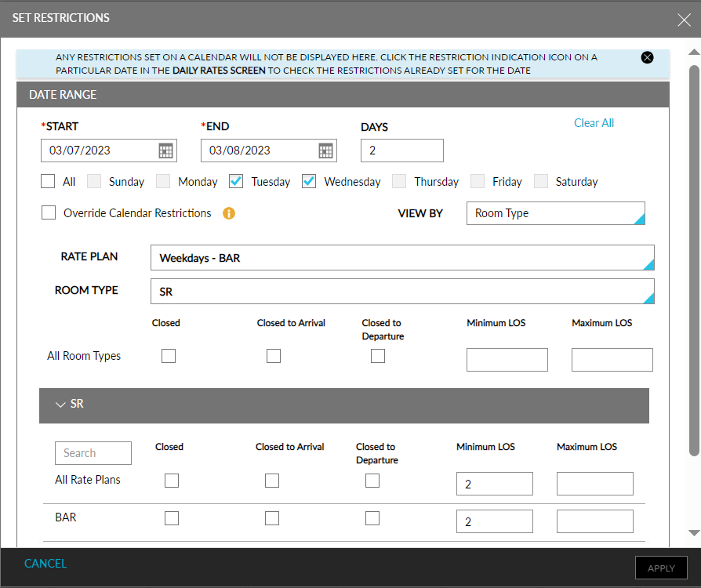Check Closed to Departure for All Room Types
The image size is (701, 588).
tap(378, 356)
